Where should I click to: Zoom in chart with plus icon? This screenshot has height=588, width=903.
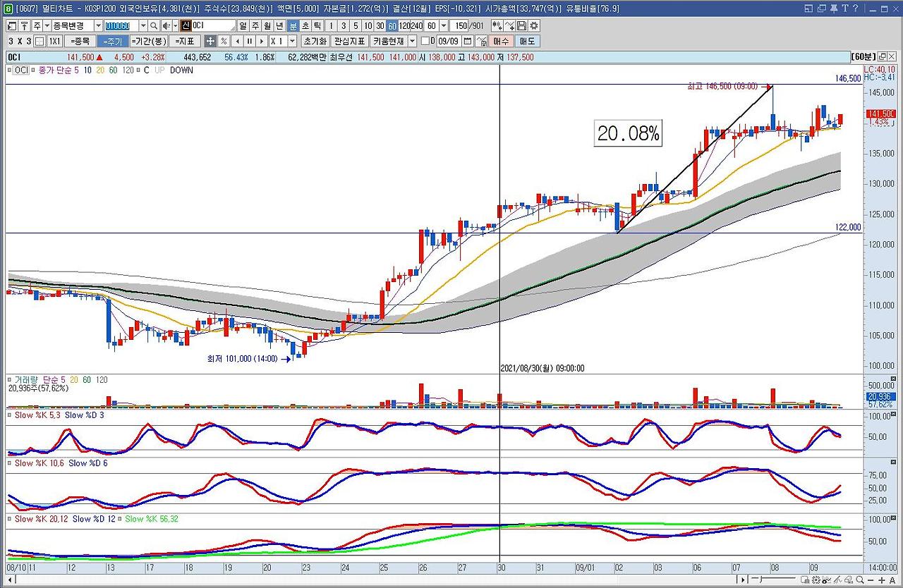pyautogui.click(x=881, y=580)
